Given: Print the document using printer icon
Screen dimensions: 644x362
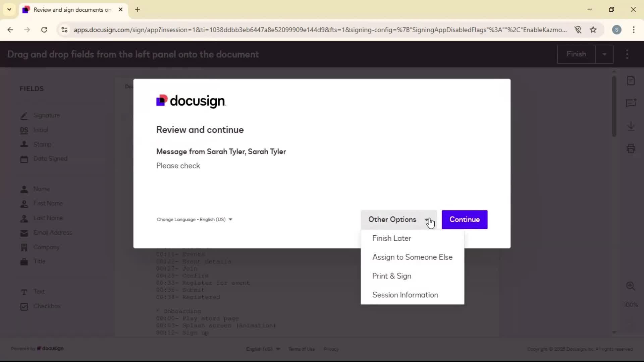Looking at the screenshot, I should 631,148.
